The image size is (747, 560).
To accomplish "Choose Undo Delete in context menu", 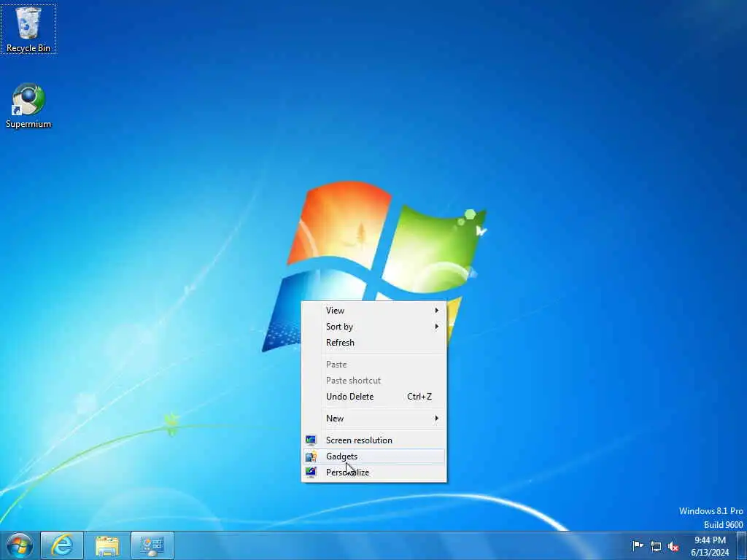I will click(x=374, y=397).
